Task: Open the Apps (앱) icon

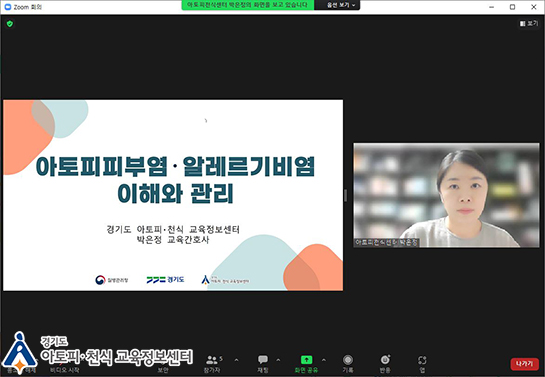Action: click(422, 360)
